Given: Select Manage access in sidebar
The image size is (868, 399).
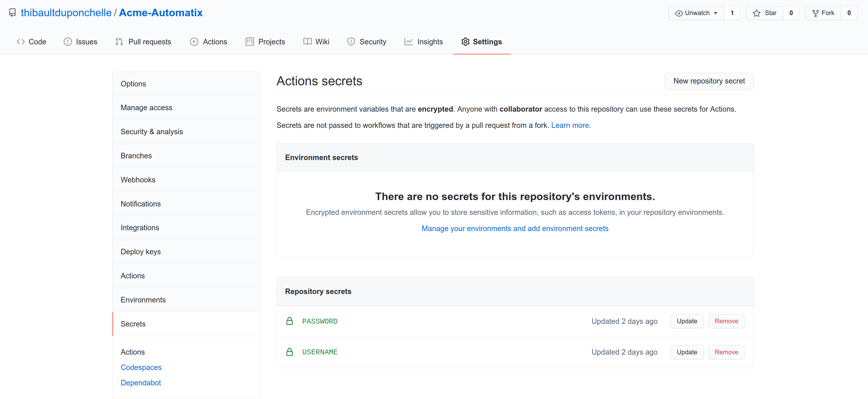Looking at the screenshot, I should 186,108.
